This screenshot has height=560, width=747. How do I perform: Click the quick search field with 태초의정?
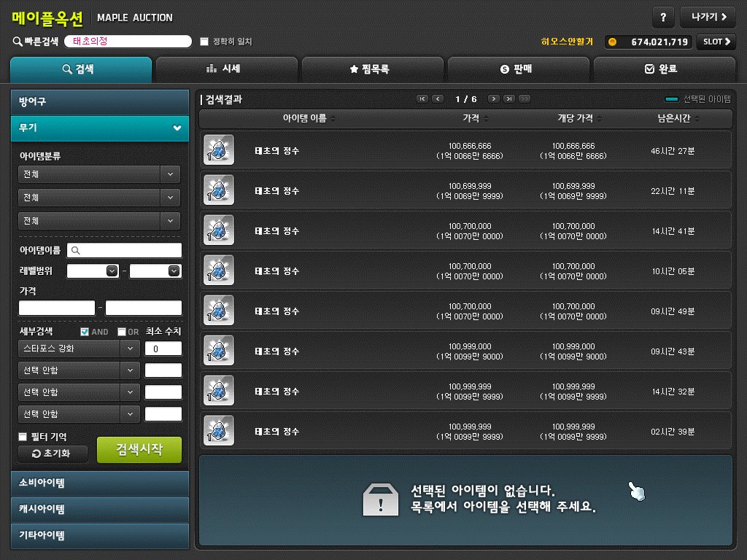click(128, 42)
